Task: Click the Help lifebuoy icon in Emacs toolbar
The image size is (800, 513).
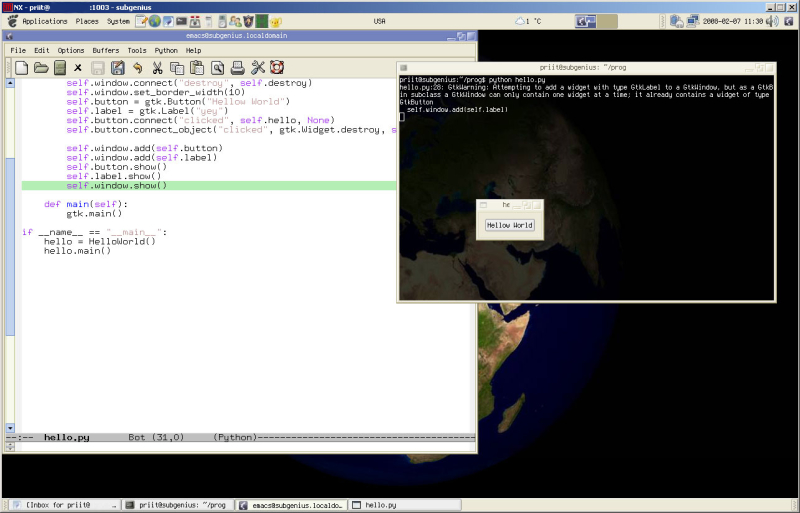Action: tap(277, 67)
